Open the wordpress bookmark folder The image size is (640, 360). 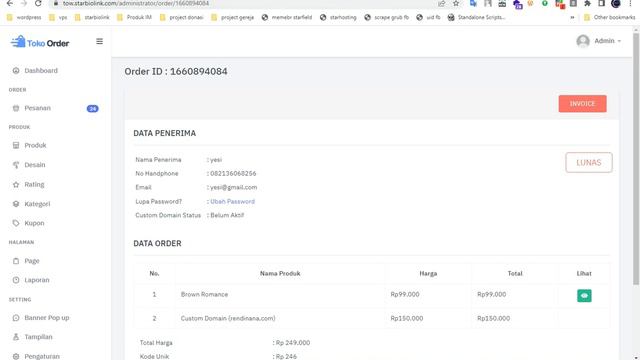tap(24, 18)
